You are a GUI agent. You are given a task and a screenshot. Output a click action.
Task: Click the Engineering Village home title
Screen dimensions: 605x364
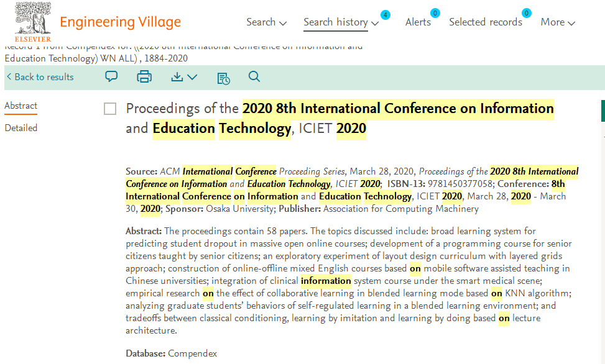[x=120, y=22]
